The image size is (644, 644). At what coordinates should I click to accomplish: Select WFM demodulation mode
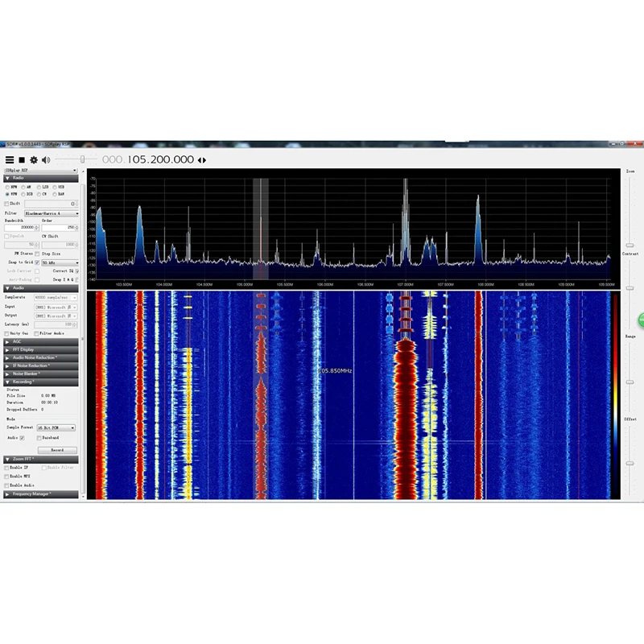click(x=7, y=194)
